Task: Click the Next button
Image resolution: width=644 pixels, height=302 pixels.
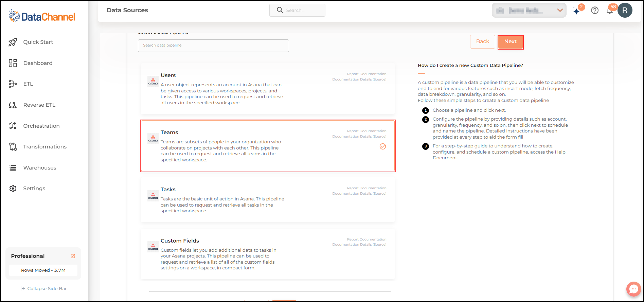Action: pyautogui.click(x=510, y=42)
